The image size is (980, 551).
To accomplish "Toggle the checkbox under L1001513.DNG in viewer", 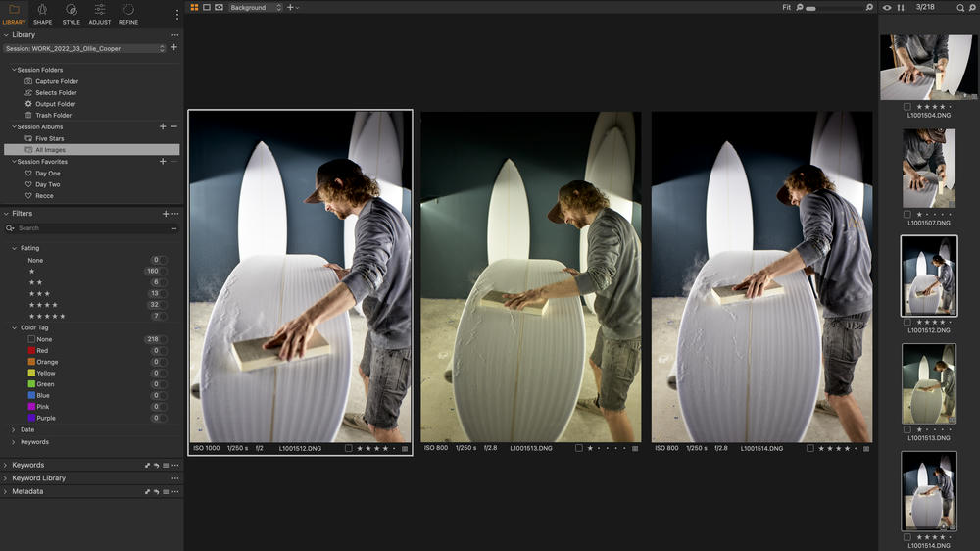I will coord(579,448).
